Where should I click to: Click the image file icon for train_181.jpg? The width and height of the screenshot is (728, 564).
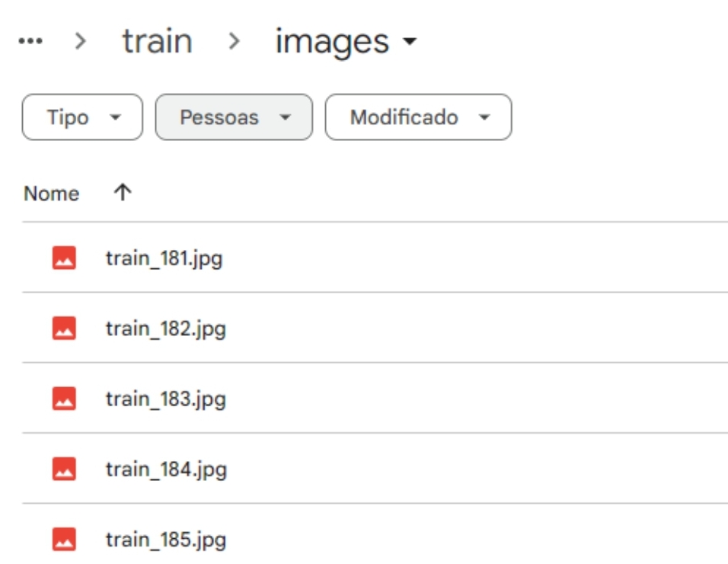(x=64, y=258)
